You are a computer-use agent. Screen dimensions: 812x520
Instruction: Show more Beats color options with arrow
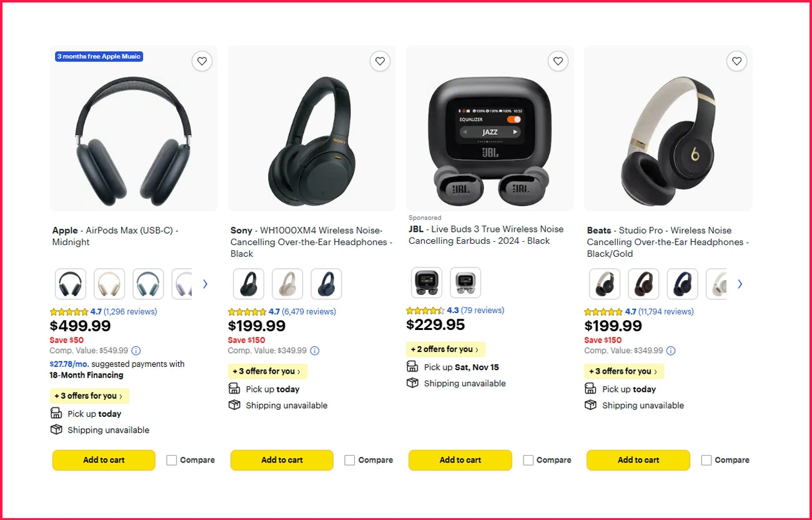click(x=740, y=284)
